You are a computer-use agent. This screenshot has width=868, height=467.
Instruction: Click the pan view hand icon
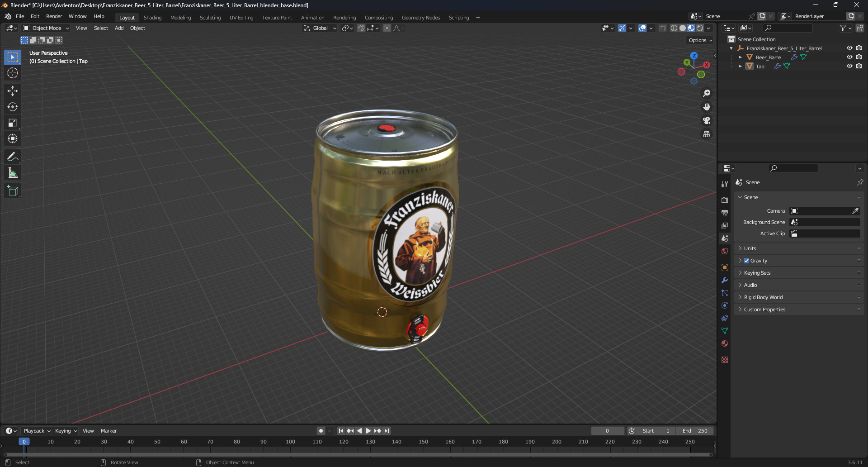pos(707,107)
